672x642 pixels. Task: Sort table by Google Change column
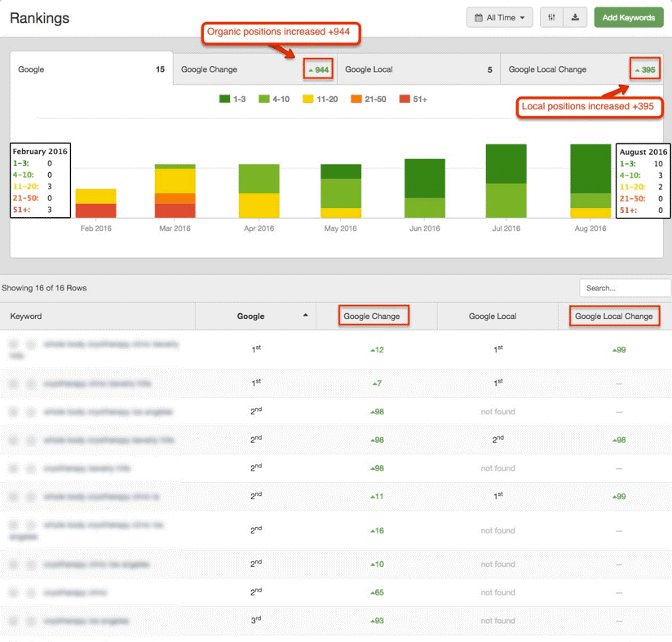[x=372, y=316]
